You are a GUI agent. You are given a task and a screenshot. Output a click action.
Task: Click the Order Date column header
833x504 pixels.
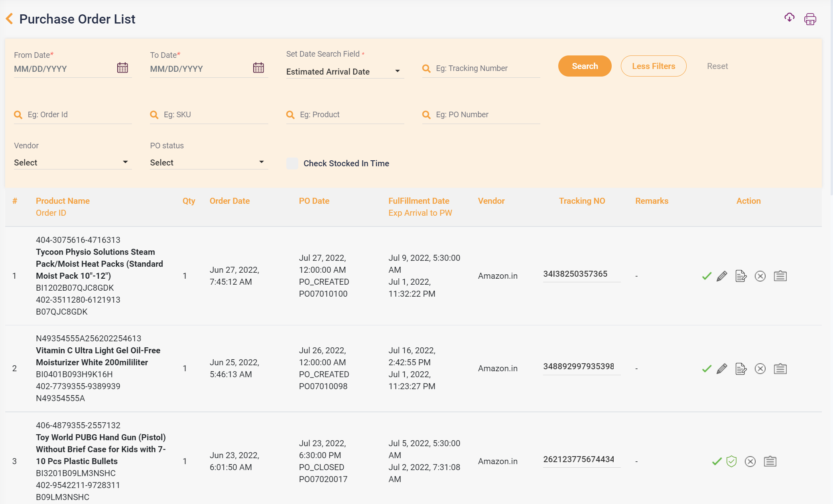coord(229,201)
